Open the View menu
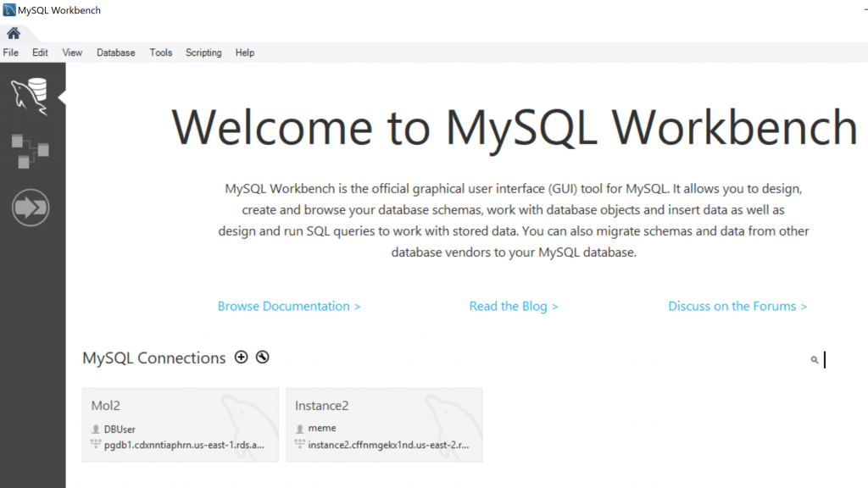This screenshot has height=488, width=868. [x=72, y=53]
